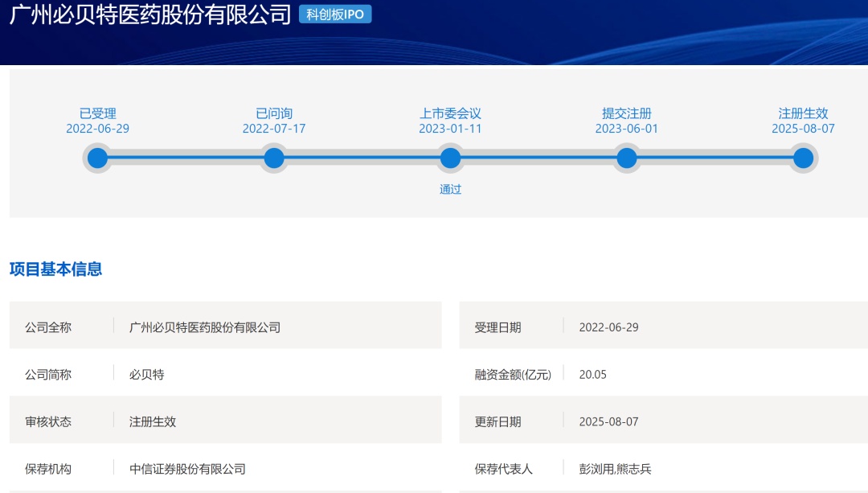Open the 已问询 stage label
Image resolution: width=868 pixels, height=493 pixels.
click(274, 113)
